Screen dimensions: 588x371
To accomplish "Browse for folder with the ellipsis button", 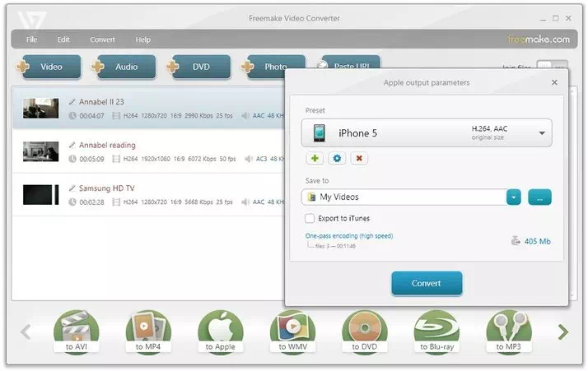I will coord(539,197).
